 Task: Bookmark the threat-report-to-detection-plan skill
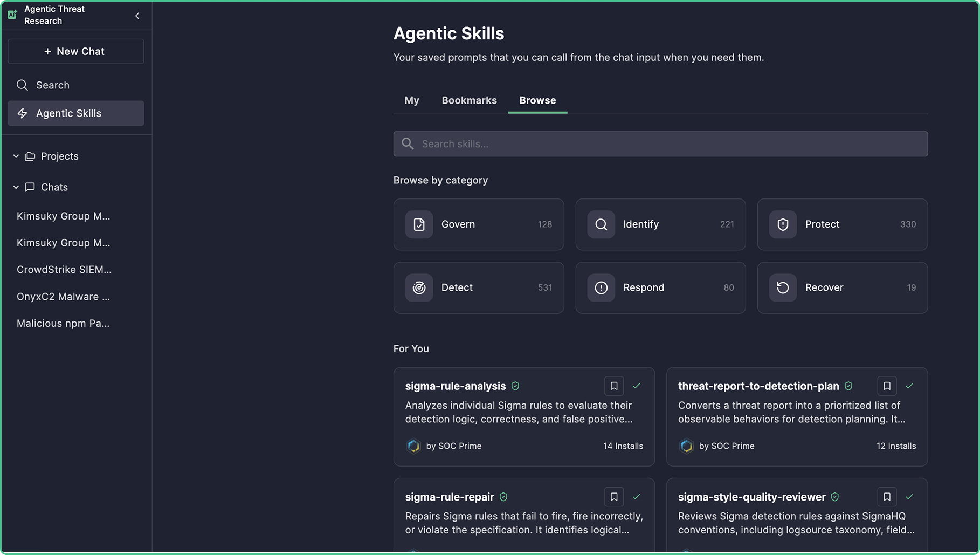tap(887, 386)
